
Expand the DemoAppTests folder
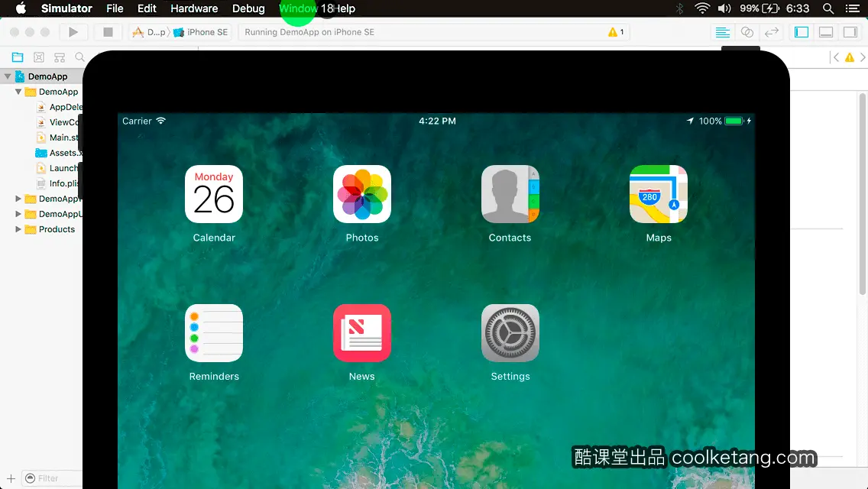[x=18, y=198]
